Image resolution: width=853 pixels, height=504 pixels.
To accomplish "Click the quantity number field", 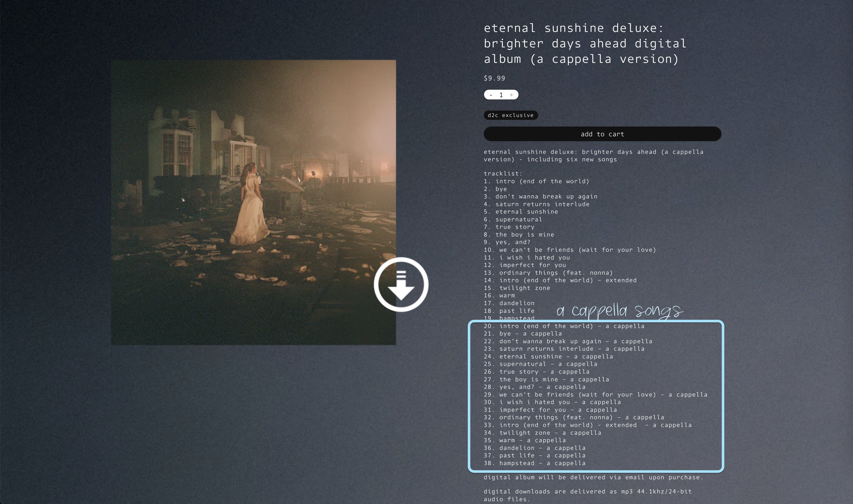I will click(501, 95).
